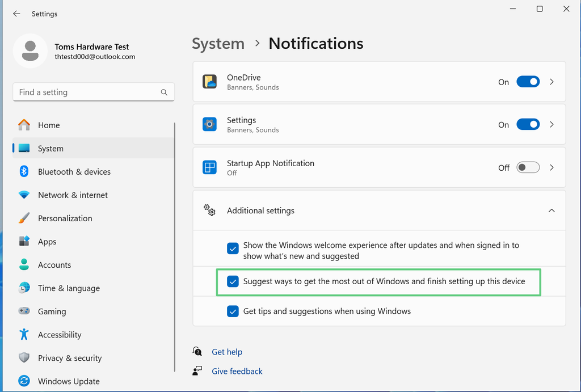Click the Startup App Notification icon
581x392 pixels.
[x=209, y=167]
